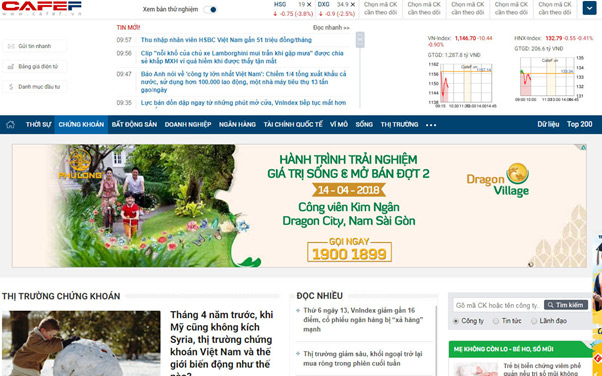Click the Gửi tin nhanh button
The image size is (602, 376).
35,46
